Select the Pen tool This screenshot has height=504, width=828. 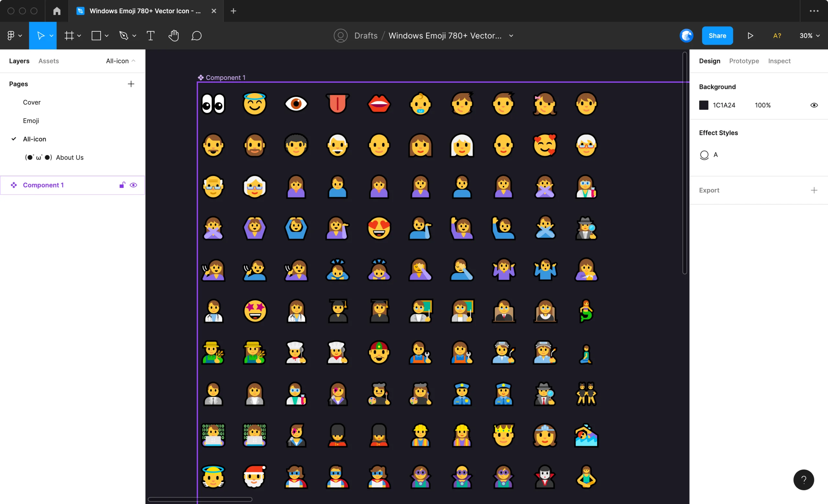pyautogui.click(x=124, y=36)
